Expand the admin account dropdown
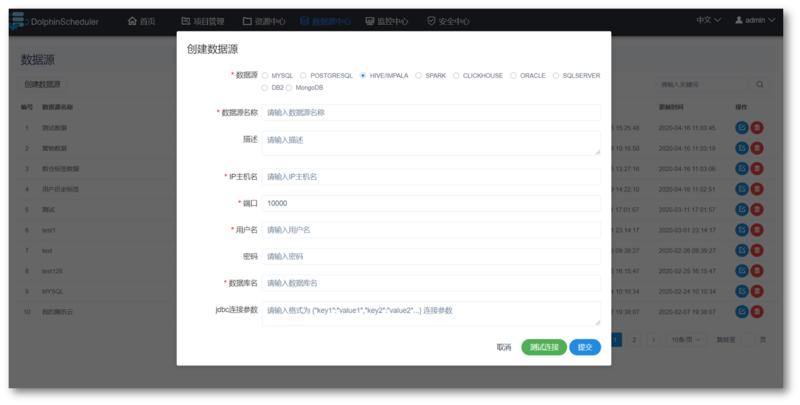 click(755, 21)
